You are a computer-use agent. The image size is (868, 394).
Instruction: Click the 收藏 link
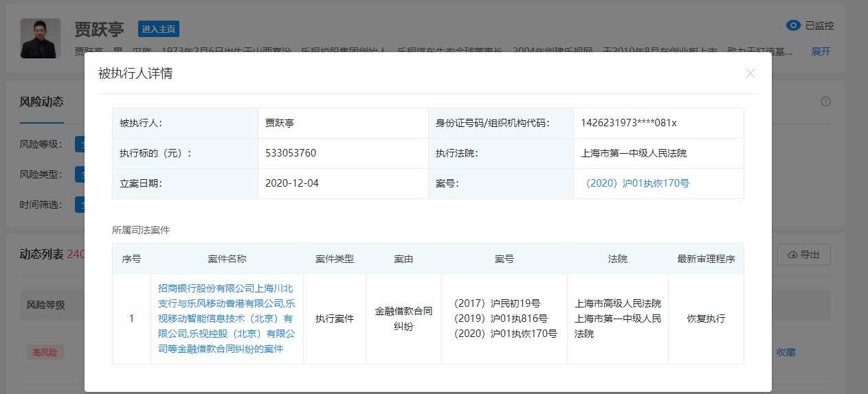[x=786, y=352]
